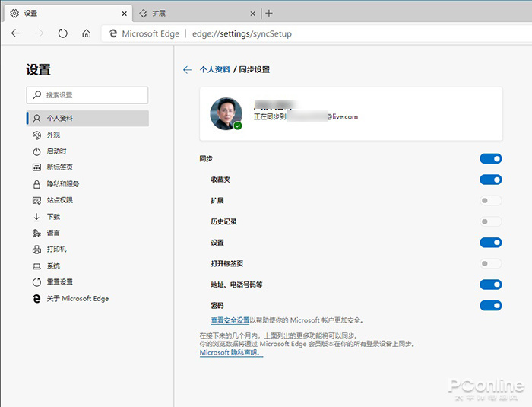Click the site permissions icon next to 站点权限

tap(36, 200)
